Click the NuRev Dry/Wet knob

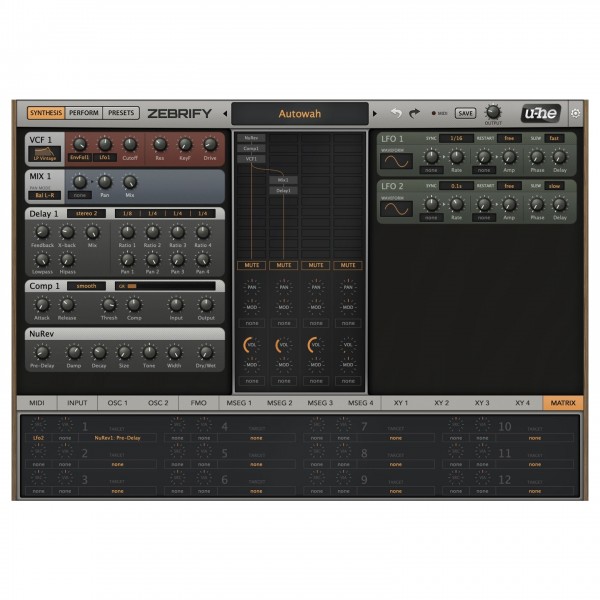pos(206,352)
